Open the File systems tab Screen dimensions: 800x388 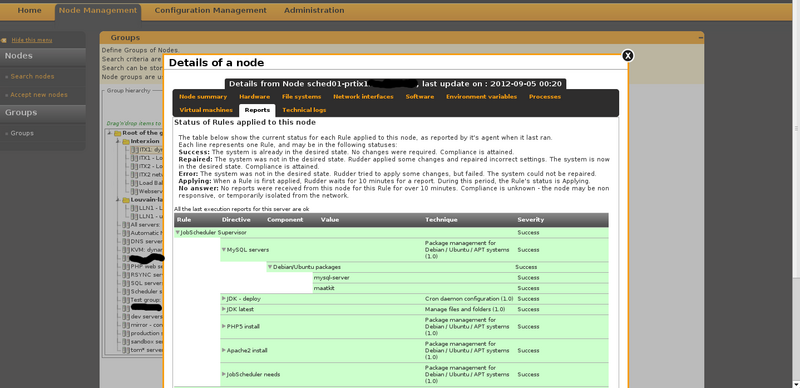click(x=302, y=96)
